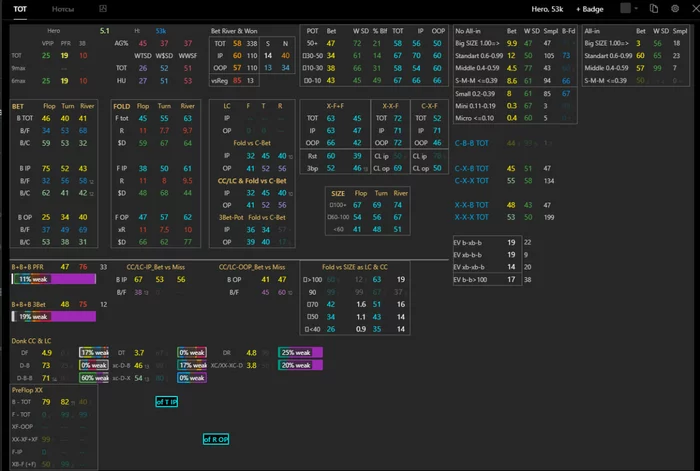Viewport: 700px width, 471px height.
Task: Click the 19% weak purple bar
Action: click(x=54, y=317)
